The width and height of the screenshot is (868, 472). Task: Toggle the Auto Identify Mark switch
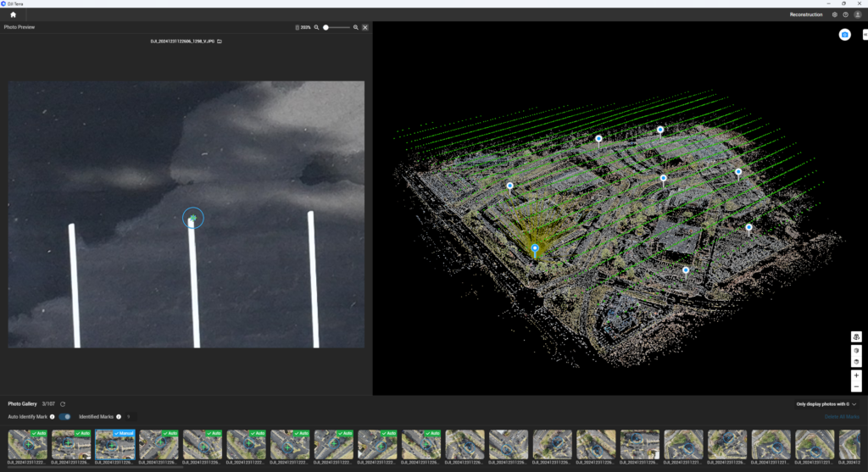pos(64,417)
